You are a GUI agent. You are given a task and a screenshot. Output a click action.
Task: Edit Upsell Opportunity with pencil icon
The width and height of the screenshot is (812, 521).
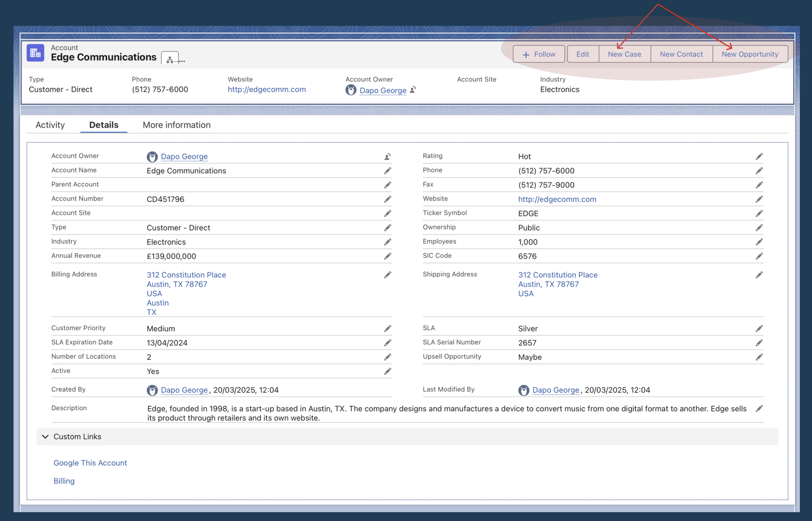click(759, 357)
